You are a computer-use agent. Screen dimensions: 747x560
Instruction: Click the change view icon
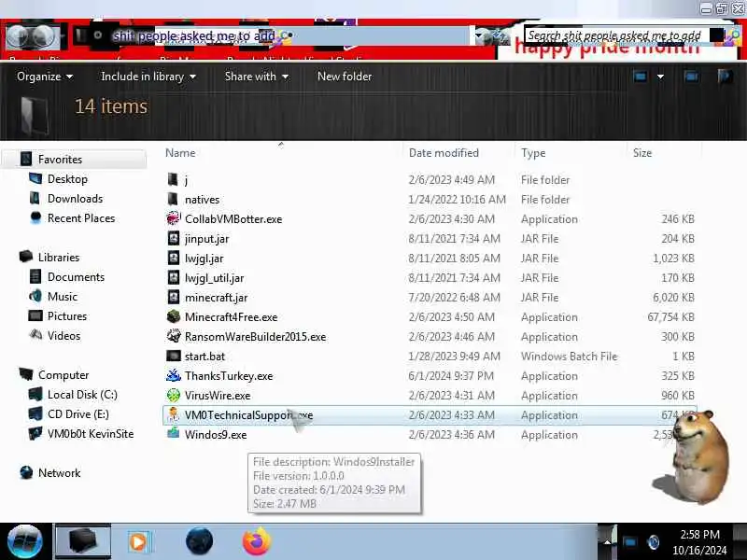(640, 77)
